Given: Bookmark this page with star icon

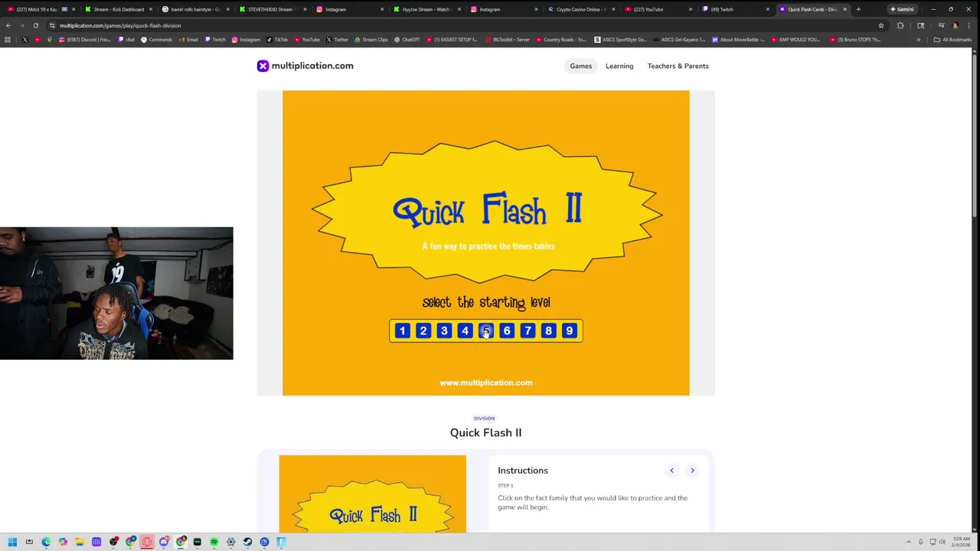Looking at the screenshot, I should coord(881,25).
